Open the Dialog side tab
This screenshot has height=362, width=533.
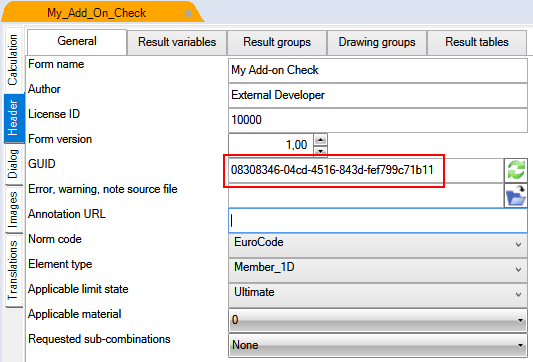tap(14, 164)
